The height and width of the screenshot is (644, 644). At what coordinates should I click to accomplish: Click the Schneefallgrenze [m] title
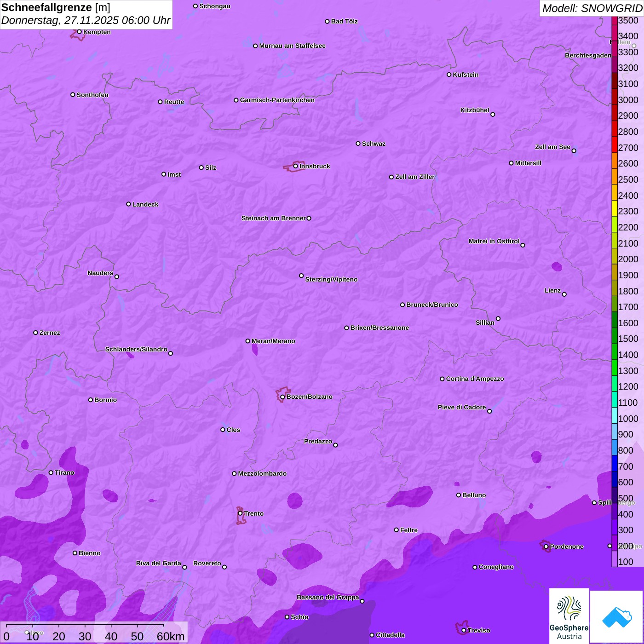[x=56, y=7]
